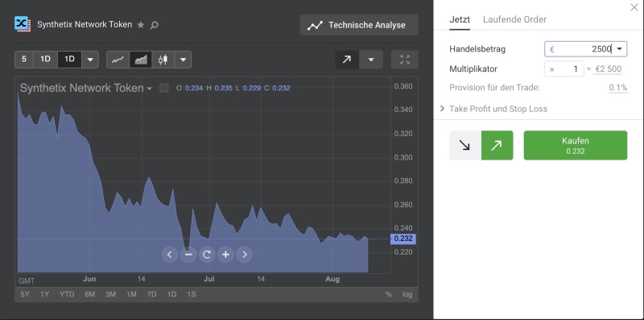Pan chart left with arrow button

(170, 255)
